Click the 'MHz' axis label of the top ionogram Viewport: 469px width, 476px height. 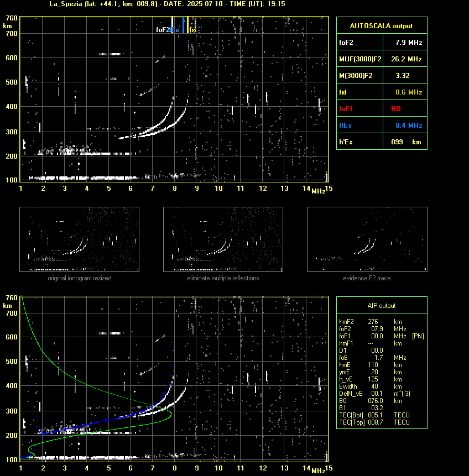point(319,191)
